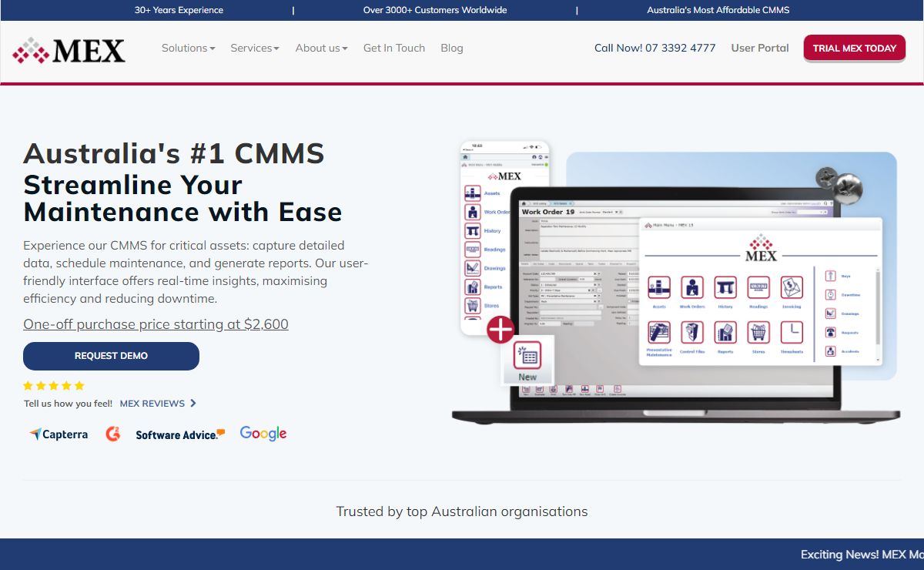Click the Invoicing icon in MEX menu

(792, 289)
